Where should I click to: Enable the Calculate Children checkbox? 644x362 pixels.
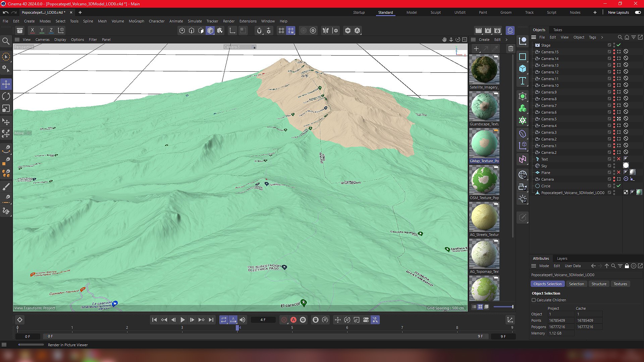click(x=534, y=300)
